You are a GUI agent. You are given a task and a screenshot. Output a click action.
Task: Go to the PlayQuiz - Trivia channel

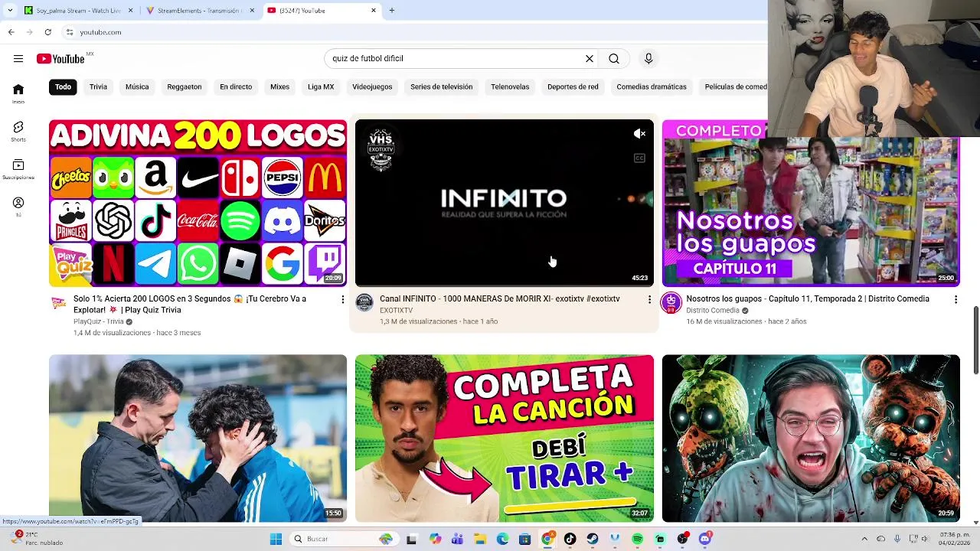tap(99, 322)
